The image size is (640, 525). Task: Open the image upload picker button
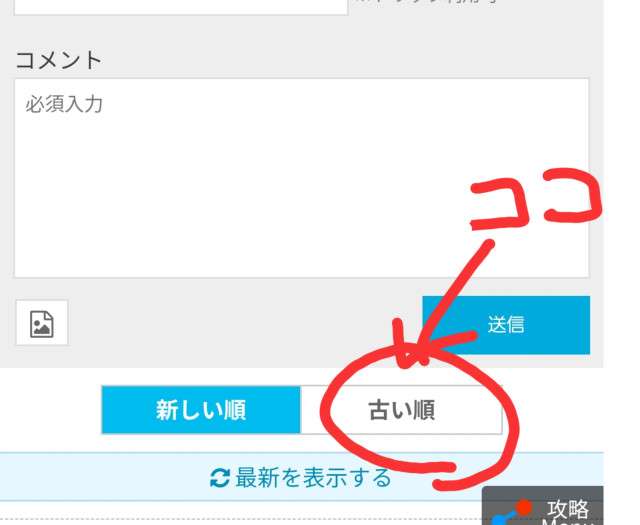point(42,323)
